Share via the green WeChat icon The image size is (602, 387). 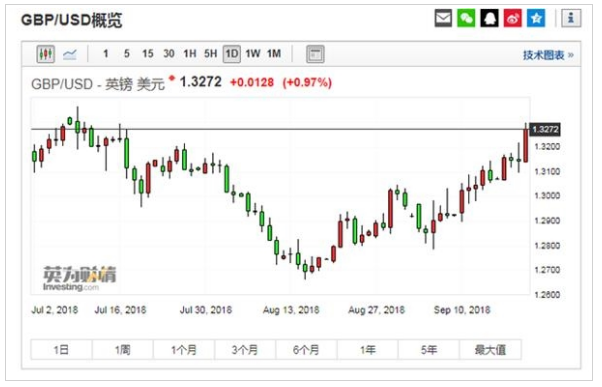(x=466, y=18)
